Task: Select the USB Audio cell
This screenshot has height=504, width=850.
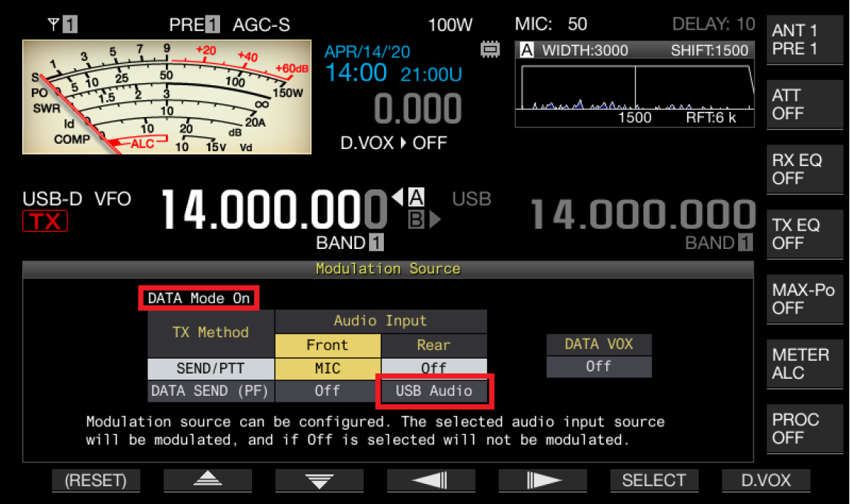Action: (x=434, y=391)
